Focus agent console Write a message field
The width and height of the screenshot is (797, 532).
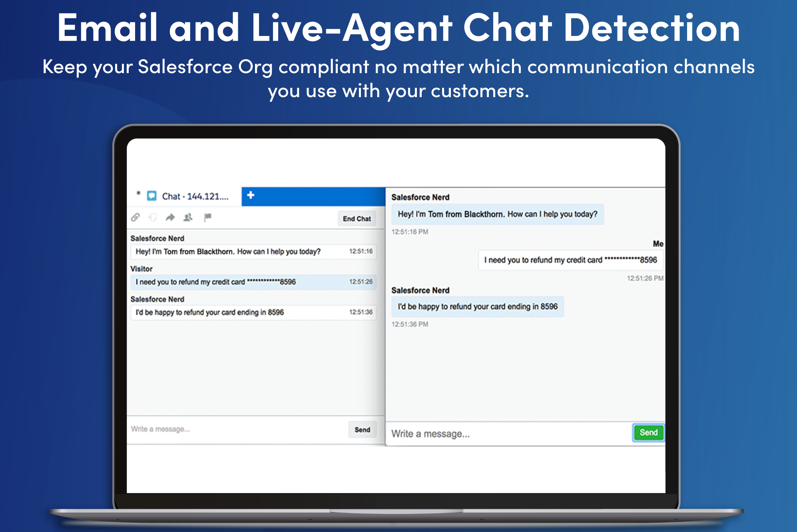pos(238,429)
